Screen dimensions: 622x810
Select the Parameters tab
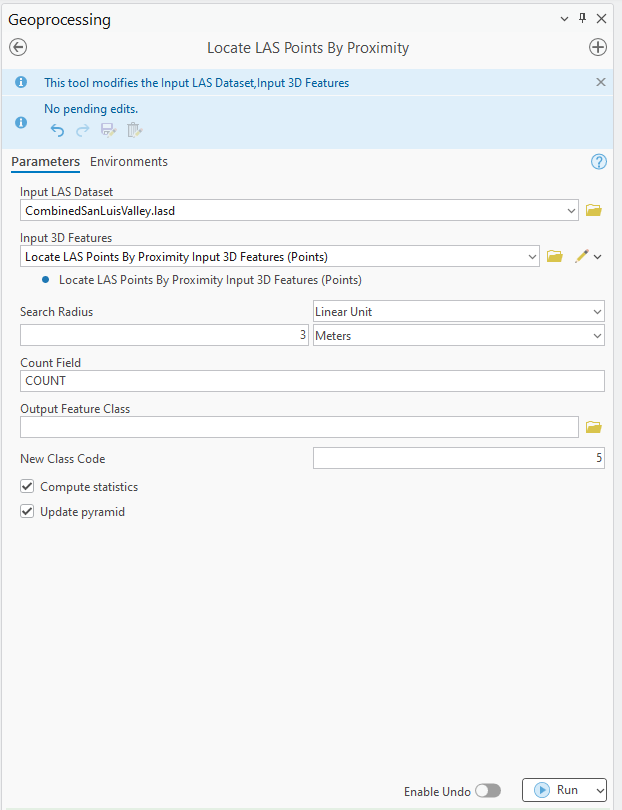pyautogui.click(x=47, y=161)
